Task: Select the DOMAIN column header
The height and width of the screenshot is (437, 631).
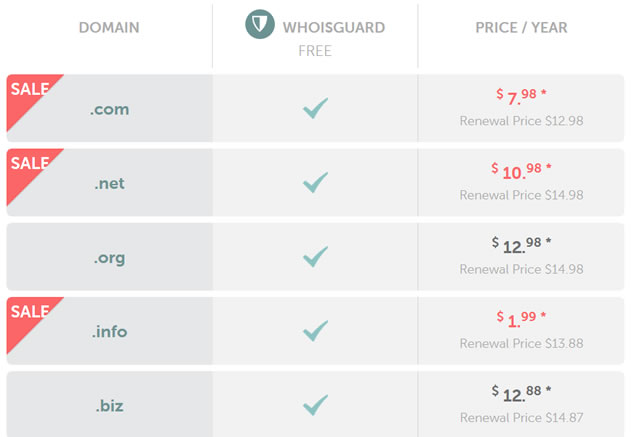Action: (x=109, y=28)
